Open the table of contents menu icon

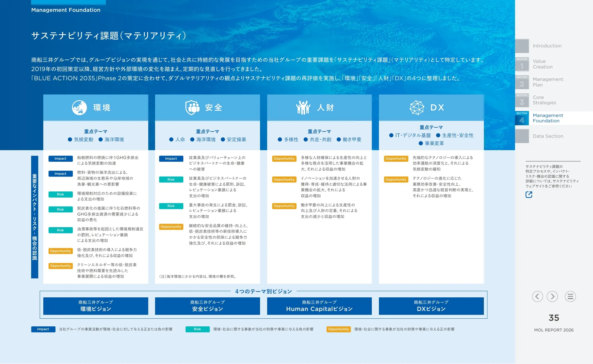570,296
